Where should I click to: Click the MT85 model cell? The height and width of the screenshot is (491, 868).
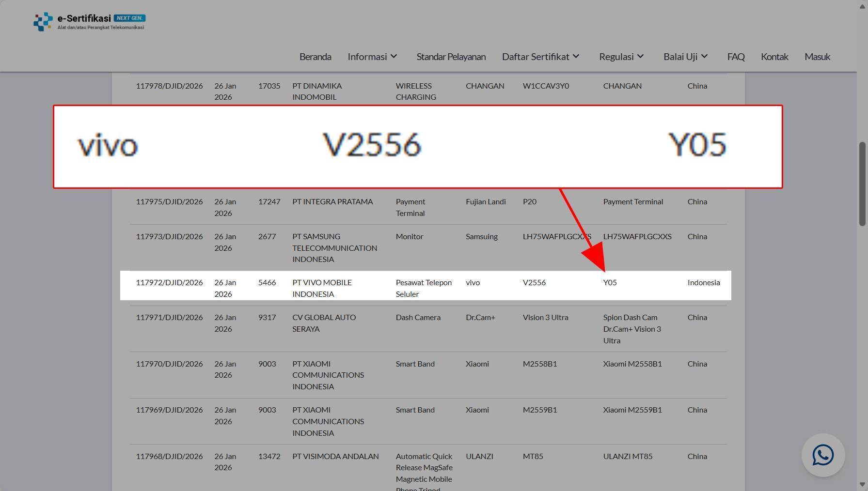pyautogui.click(x=533, y=456)
